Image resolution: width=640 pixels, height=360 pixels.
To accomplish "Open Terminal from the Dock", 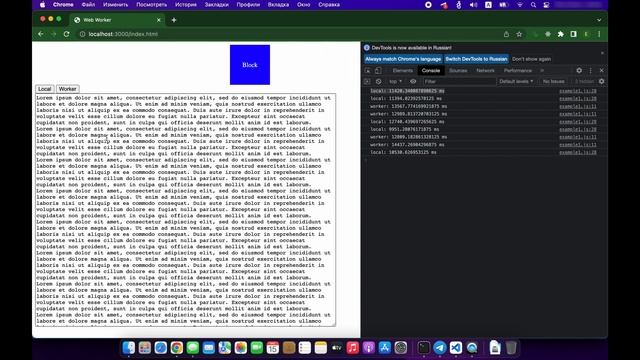I will coord(424,348).
